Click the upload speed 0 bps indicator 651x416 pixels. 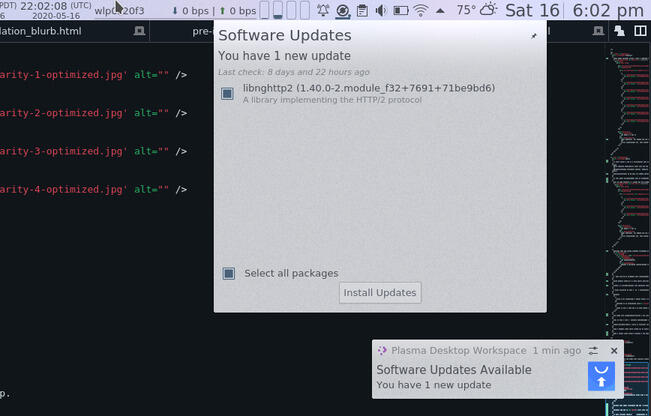237,11
